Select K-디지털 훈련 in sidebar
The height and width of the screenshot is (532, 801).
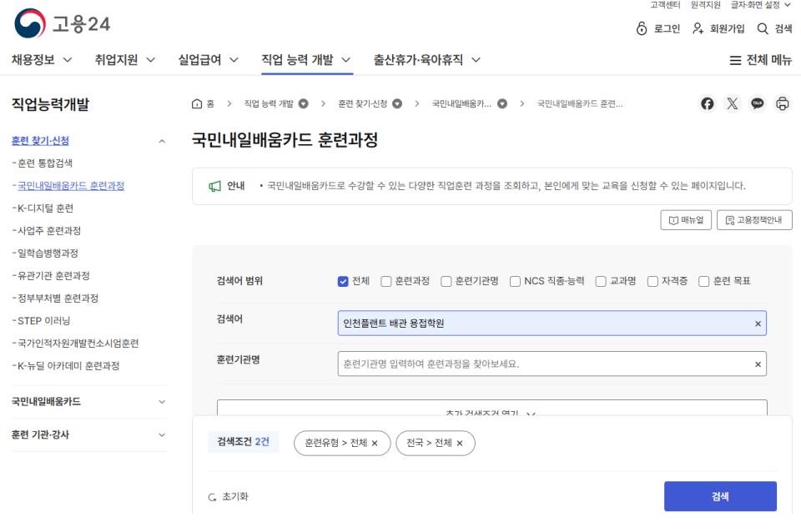tap(45, 208)
